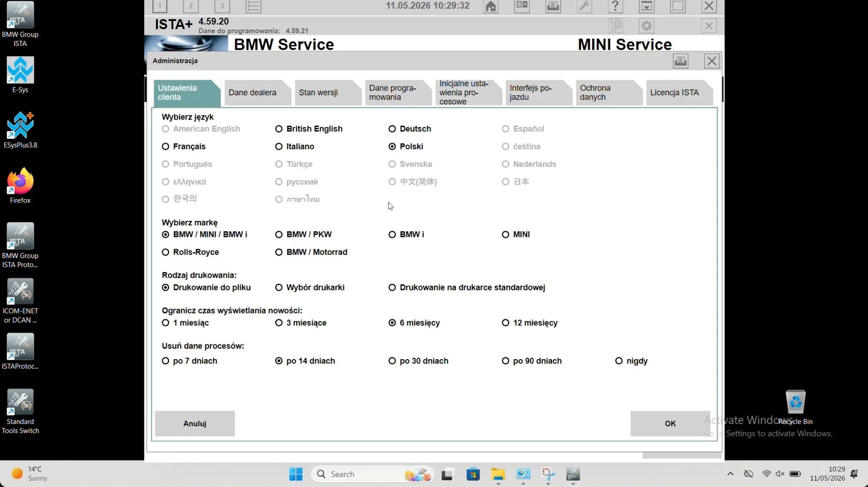This screenshot has height=487, width=868.
Task: Open Inicjalne ustawienia procesowe tab
Action: pos(468,93)
